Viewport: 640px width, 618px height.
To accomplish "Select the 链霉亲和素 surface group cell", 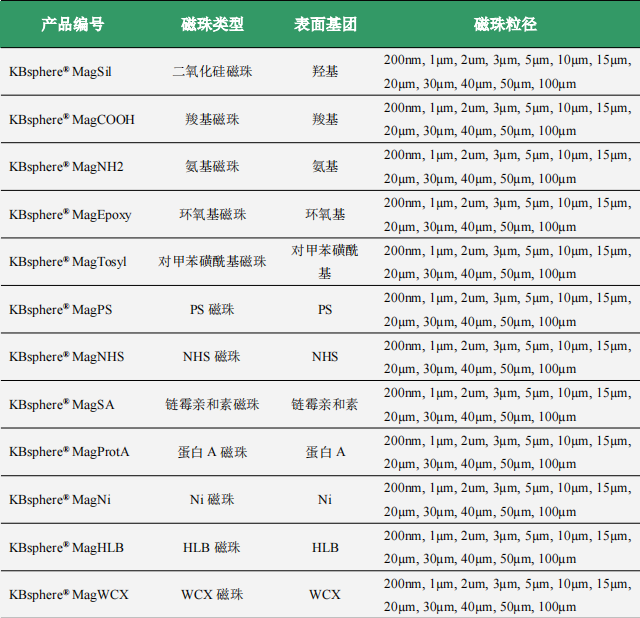I will [325, 404].
